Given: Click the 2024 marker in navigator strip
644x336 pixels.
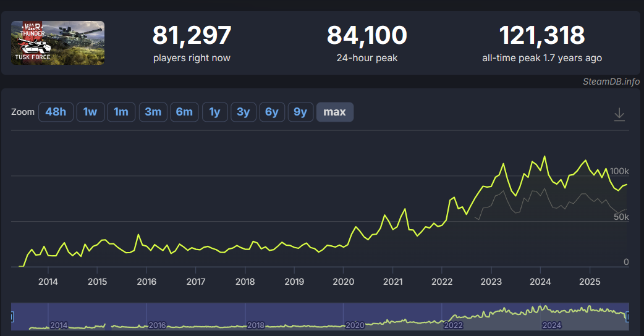Looking at the screenshot, I should [x=551, y=325].
